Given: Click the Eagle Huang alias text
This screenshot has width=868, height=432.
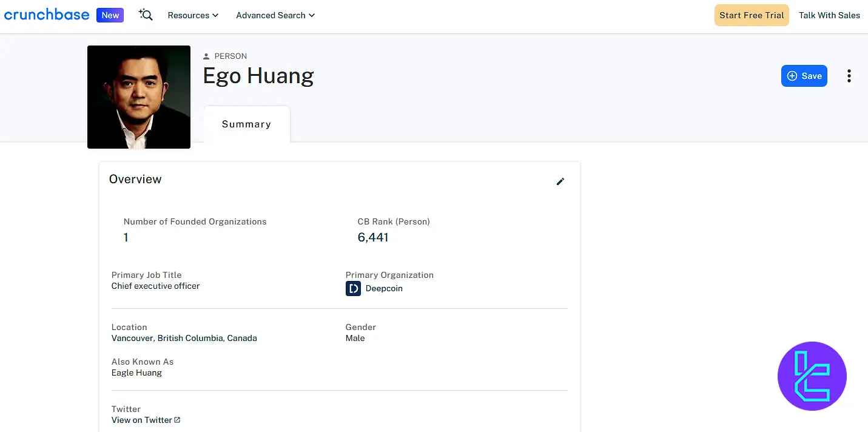Looking at the screenshot, I should click(x=136, y=373).
